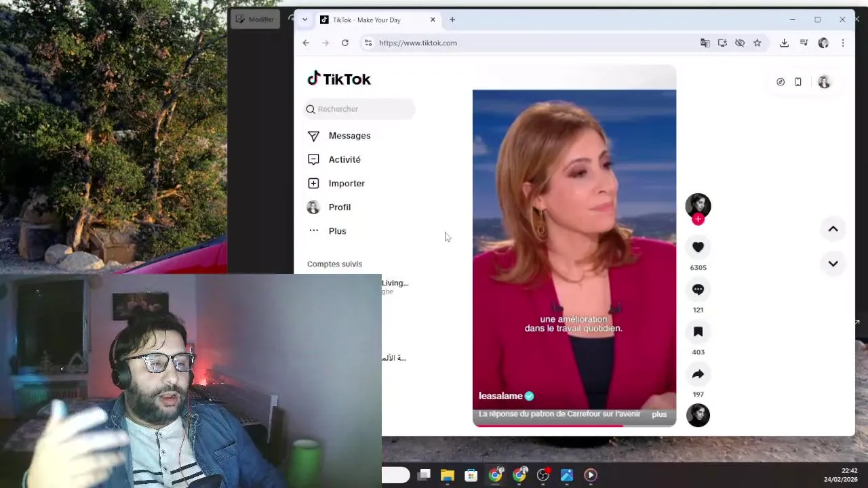Reload the TikTok page
This screenshot has width=868, height=488.
pyautogui.click(x=345, y=43)
